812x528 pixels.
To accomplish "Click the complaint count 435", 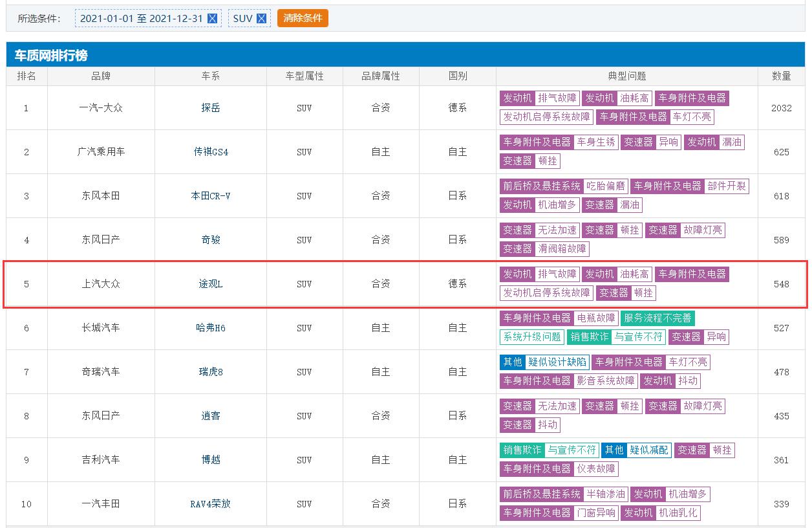I will [782, 416].
